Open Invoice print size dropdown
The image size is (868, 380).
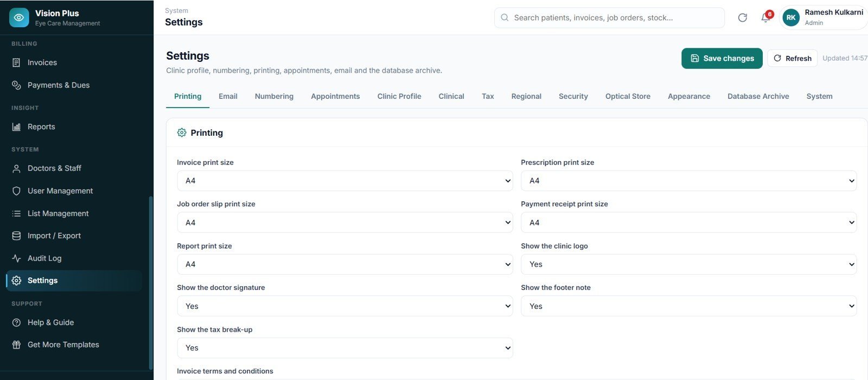pos(344,181)
